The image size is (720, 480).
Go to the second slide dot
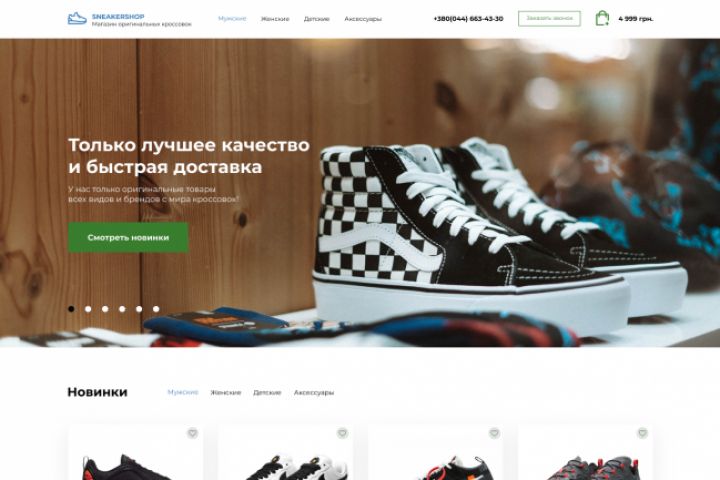coord(88,309)
